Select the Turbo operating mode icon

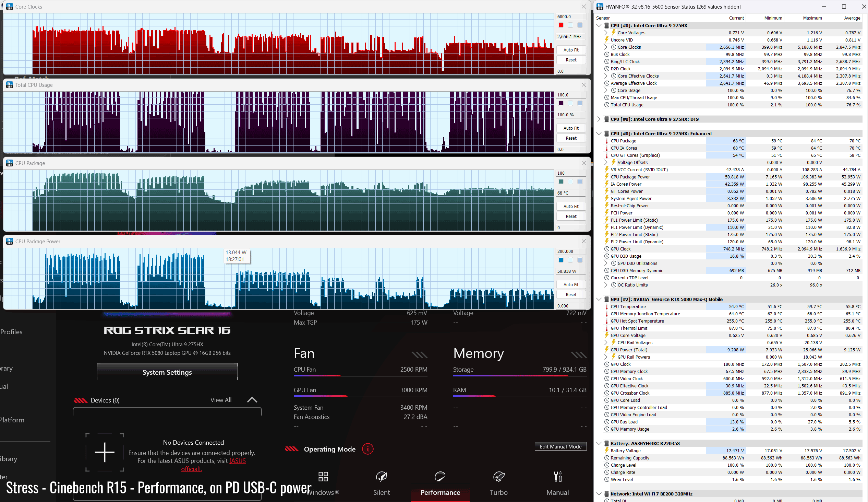[499, 477]
